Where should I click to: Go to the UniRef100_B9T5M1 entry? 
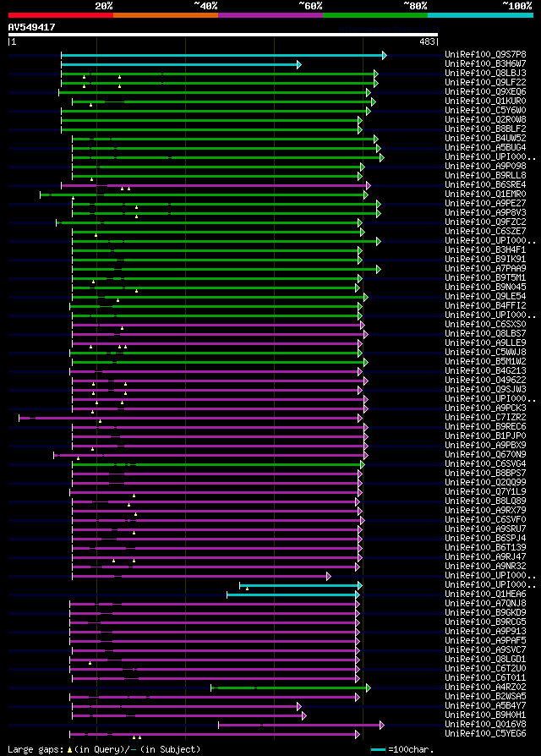485,277
